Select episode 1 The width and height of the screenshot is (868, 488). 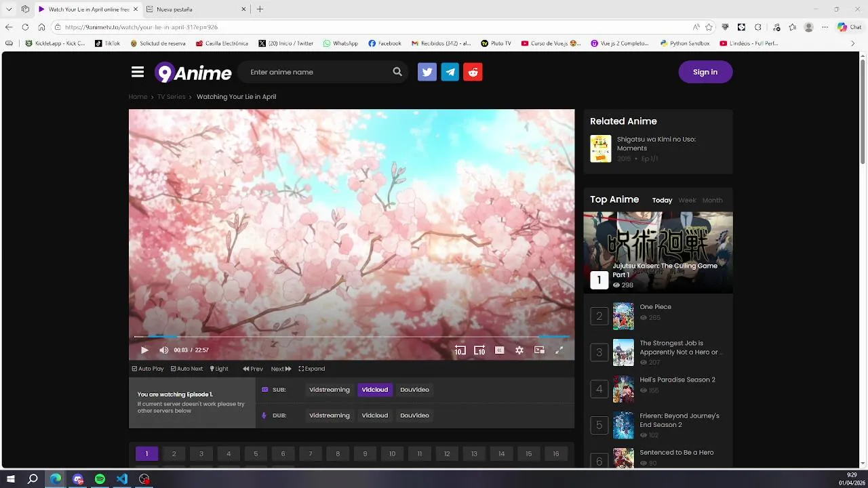(146, 454)
